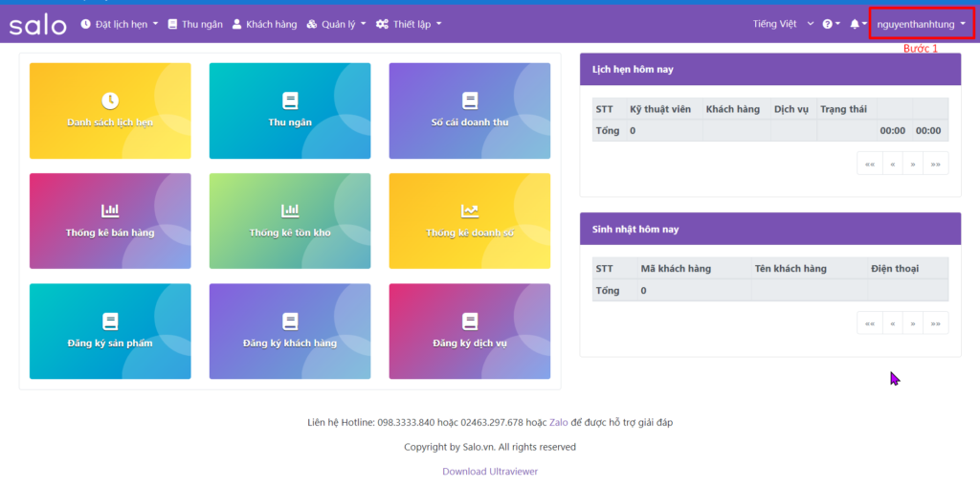
Task: Expand the Đặt lịch hẹn dropdown menu
Action: point(120,24)
